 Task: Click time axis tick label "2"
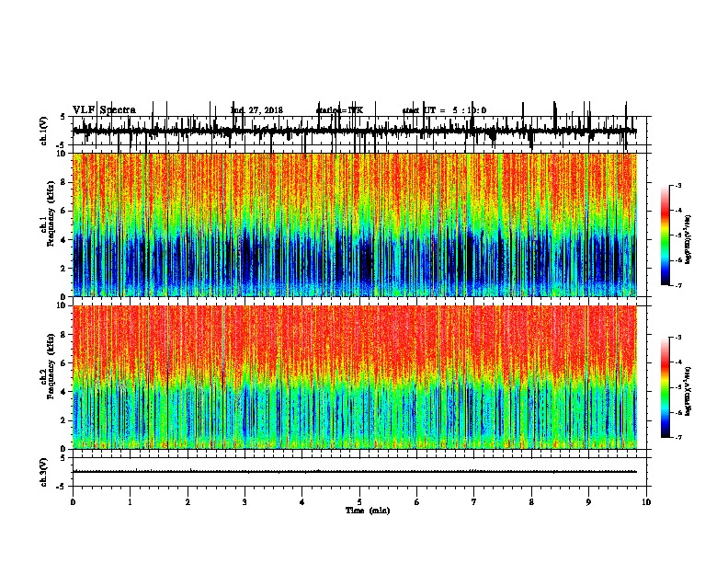[188, 502]
